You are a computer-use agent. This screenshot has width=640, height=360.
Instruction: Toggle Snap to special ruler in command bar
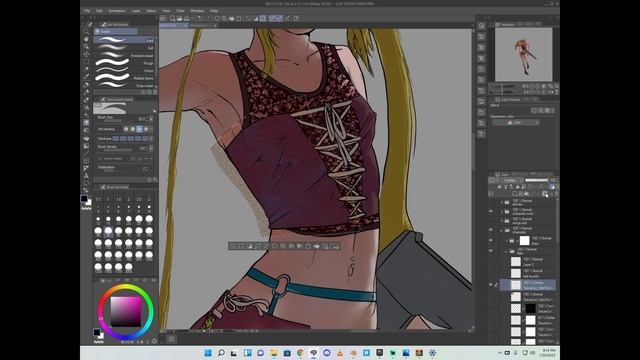pos(279,18)
